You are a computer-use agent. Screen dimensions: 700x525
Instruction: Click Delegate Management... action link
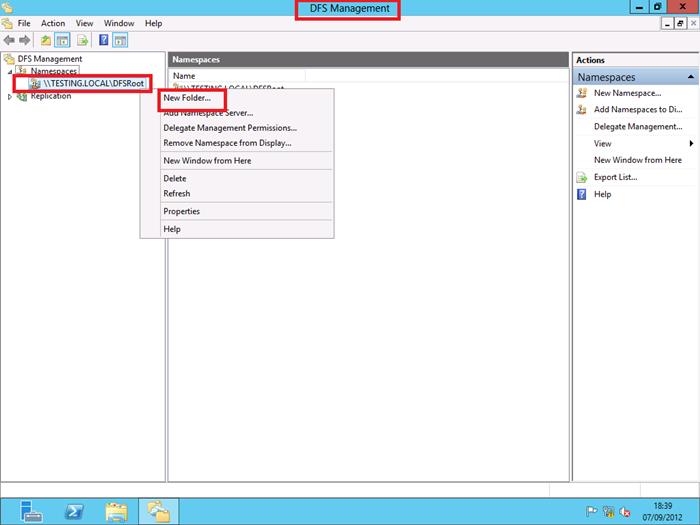pos(638,127)
